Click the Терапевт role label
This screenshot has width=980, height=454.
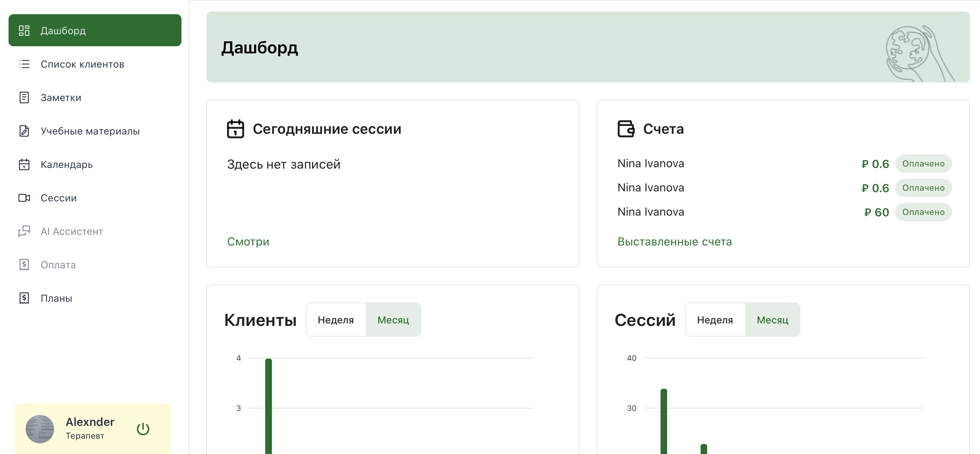coord(85,436)
